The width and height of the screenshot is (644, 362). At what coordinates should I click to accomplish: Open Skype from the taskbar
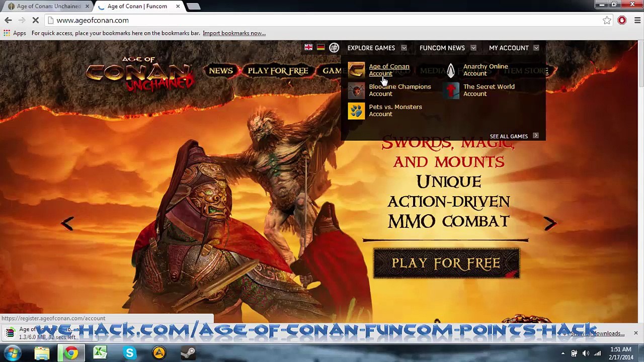coord(130,353)
